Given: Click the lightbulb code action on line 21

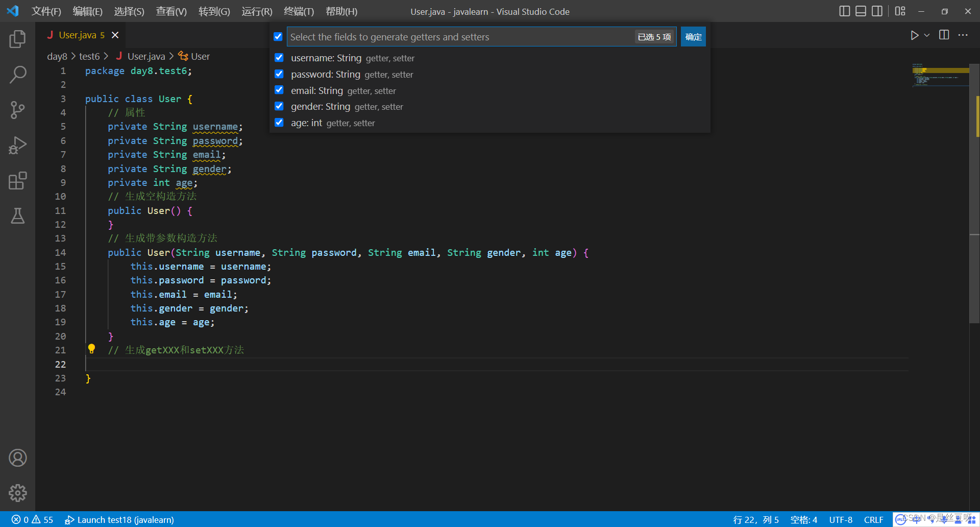Looking at the screenshot, I should click(x=92, y=349).
